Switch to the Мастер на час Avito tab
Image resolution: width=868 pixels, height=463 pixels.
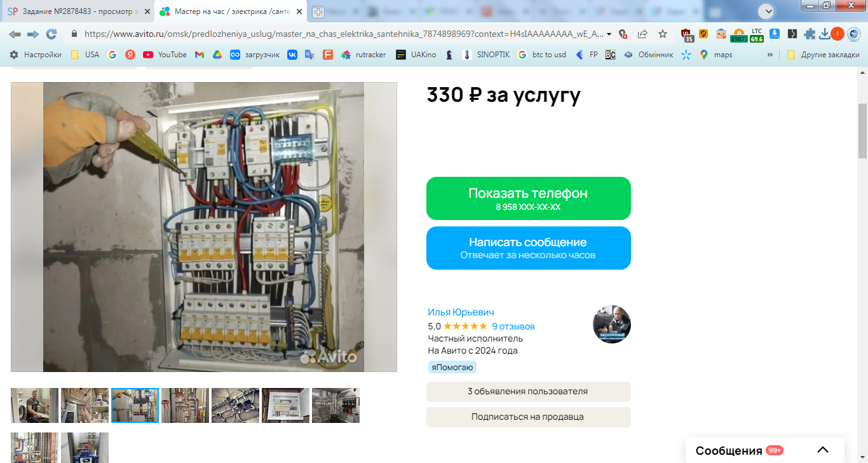tap(229, 11)
